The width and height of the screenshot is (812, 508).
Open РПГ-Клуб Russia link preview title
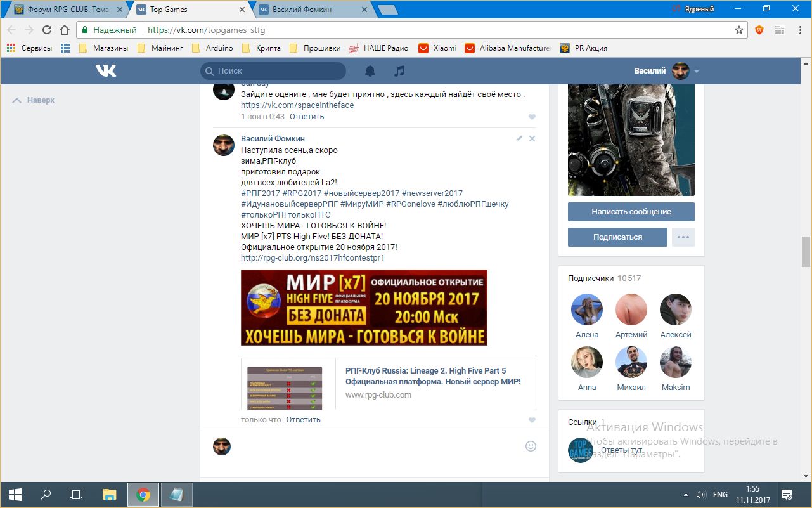(433, 376)
